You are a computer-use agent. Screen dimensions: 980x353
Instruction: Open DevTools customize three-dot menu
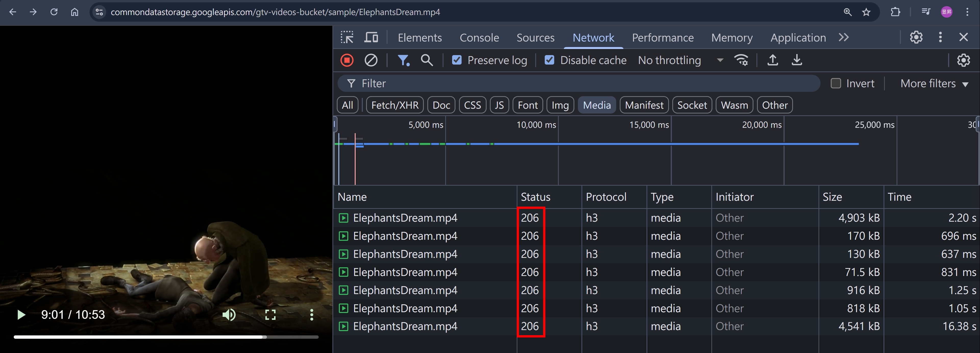pyautogui.click(x=940, y=37)
